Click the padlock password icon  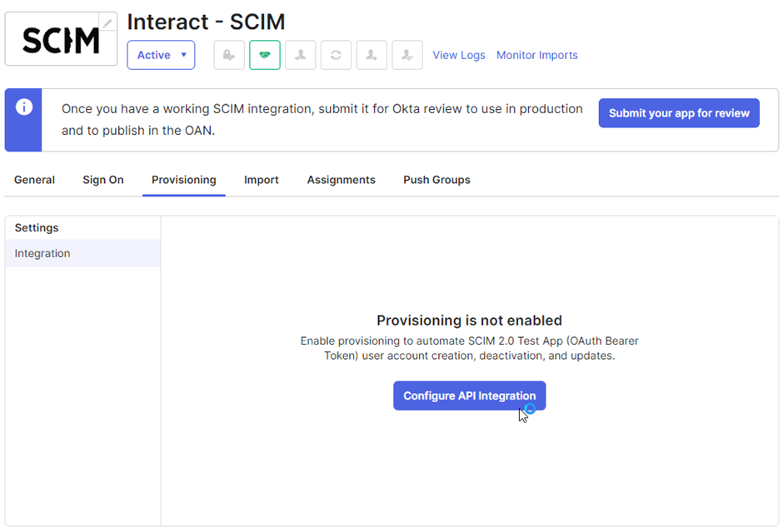coord(229,55)
